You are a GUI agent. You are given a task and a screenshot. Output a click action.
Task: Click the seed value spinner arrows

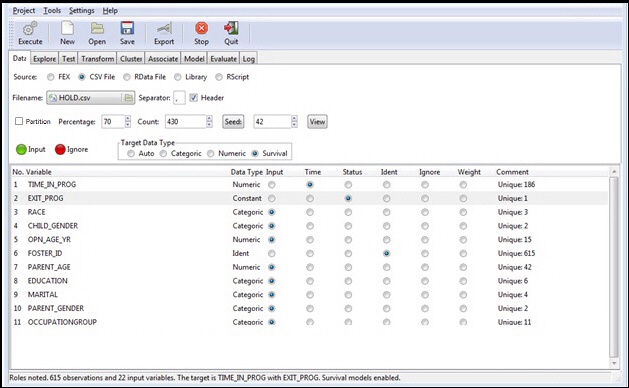point(294,122)
